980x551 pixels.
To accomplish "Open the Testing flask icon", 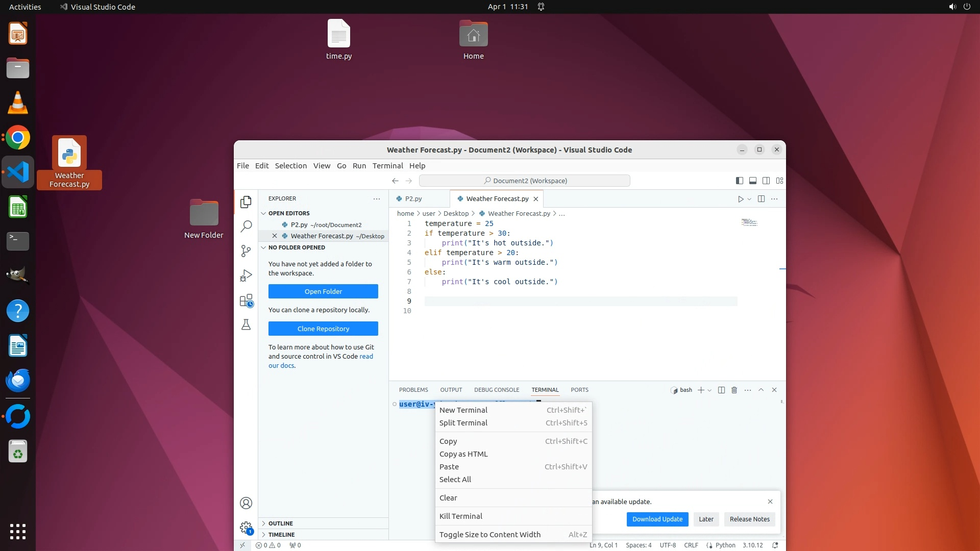I will (x=246, y=325).
